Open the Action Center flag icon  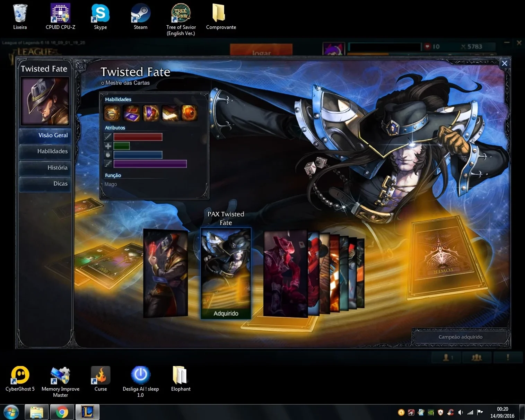click(x=480, y=412)
